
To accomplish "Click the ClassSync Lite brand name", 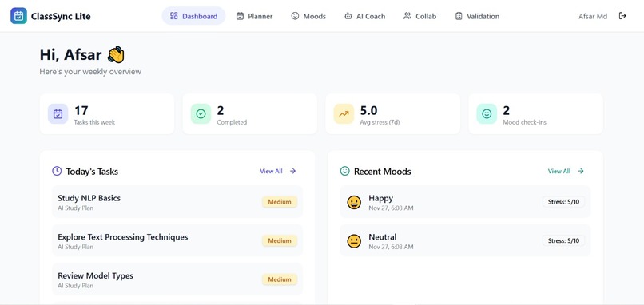I will pos(61,17).
